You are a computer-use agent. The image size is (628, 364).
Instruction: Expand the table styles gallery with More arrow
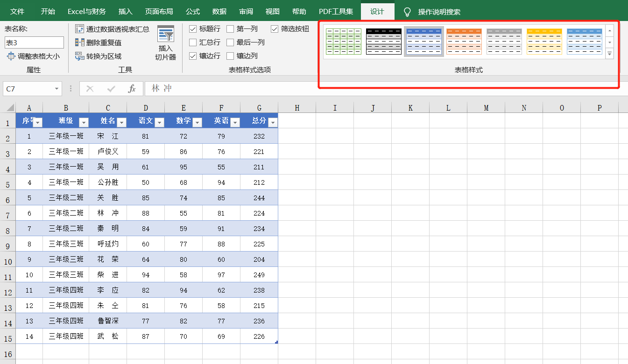(x=610, y=54)
